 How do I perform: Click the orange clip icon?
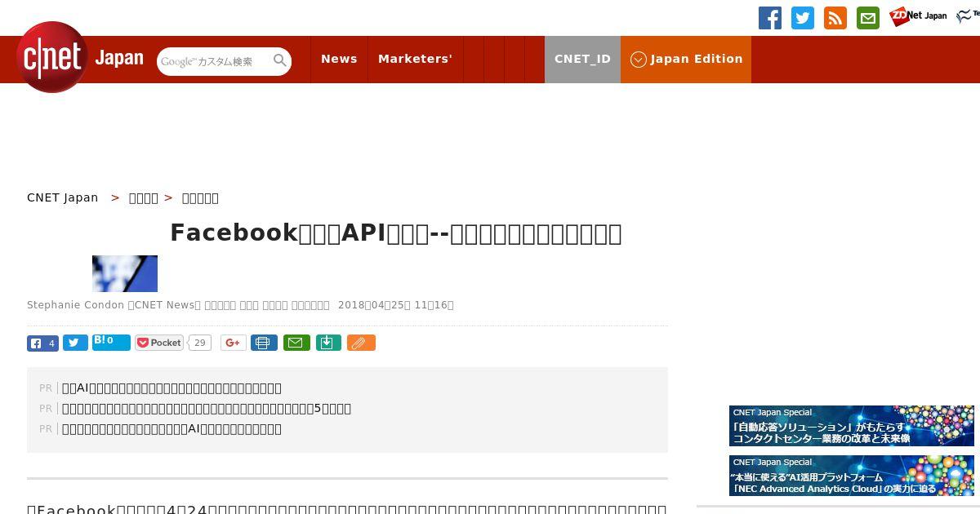361,343
